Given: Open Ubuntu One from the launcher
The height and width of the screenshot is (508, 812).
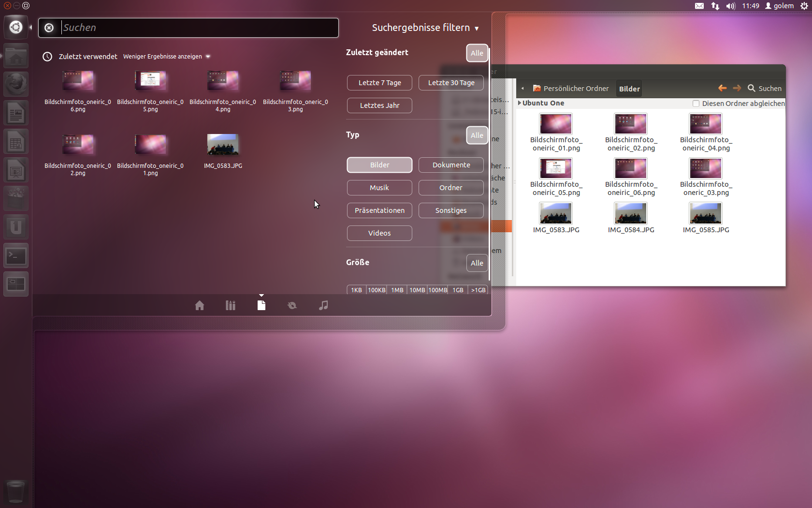Looking at the screenshot, I should (16, 226).
